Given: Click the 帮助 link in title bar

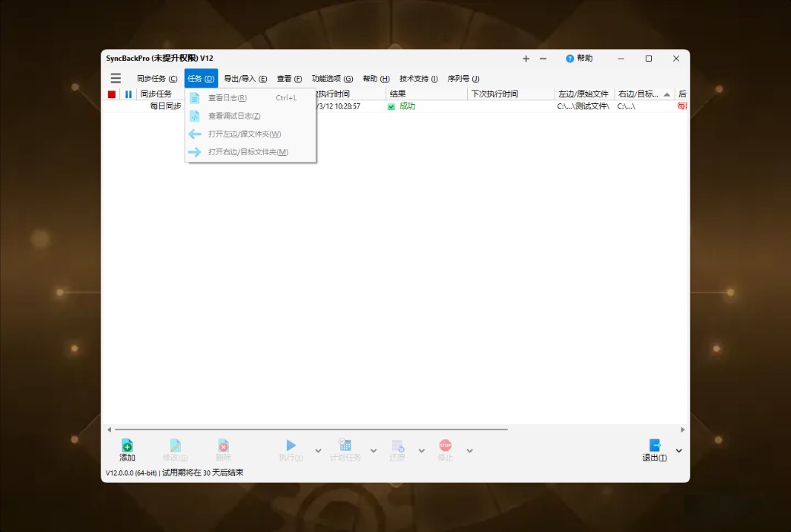Looking at the screenshot, I should coord(577,59).
